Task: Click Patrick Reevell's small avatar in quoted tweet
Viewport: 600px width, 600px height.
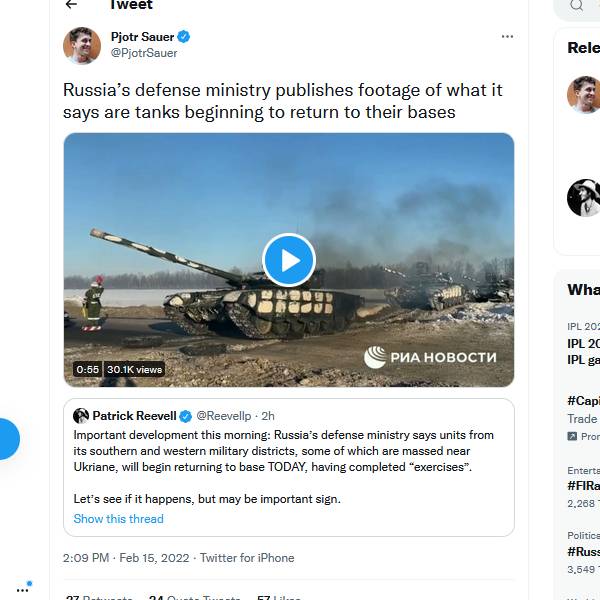Action: pos(81,416)
